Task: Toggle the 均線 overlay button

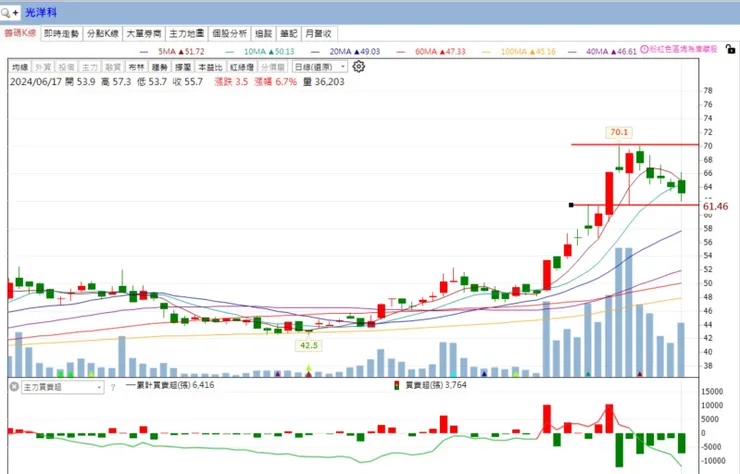Action: point(20,67)
